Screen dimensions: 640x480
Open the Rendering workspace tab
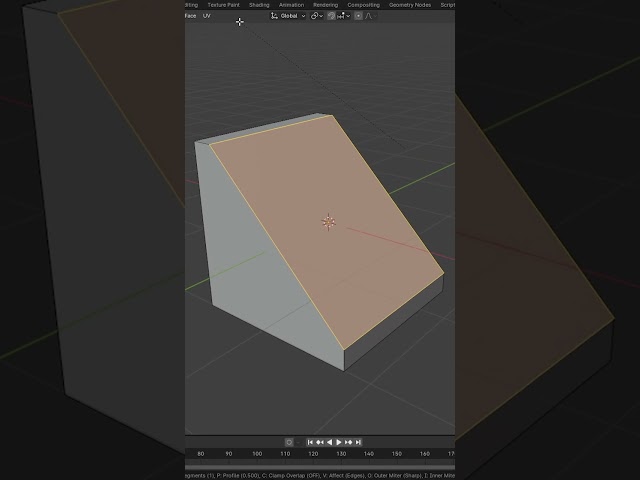pos(325,5)
